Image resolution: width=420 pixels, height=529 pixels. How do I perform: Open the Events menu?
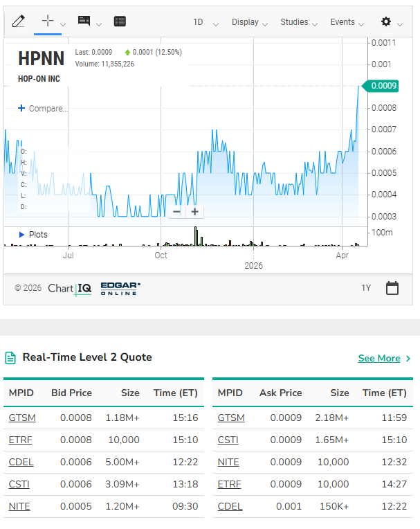click(x=347, y=22)
